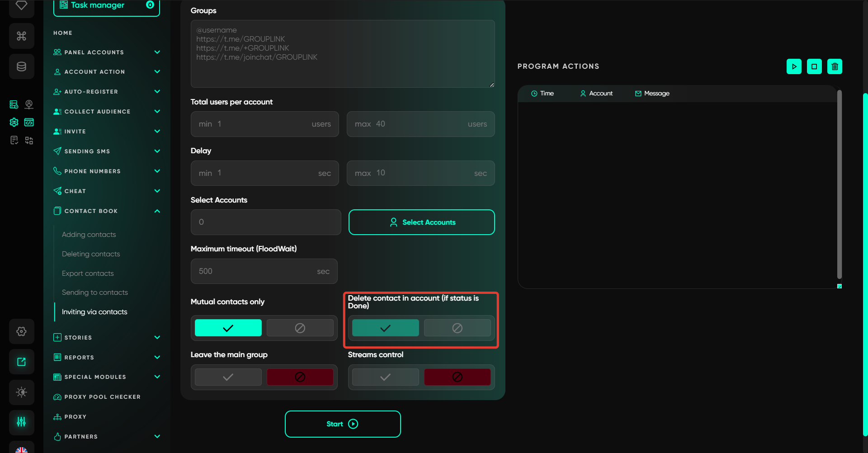Click the Select Accounts button

coord(421,222)
